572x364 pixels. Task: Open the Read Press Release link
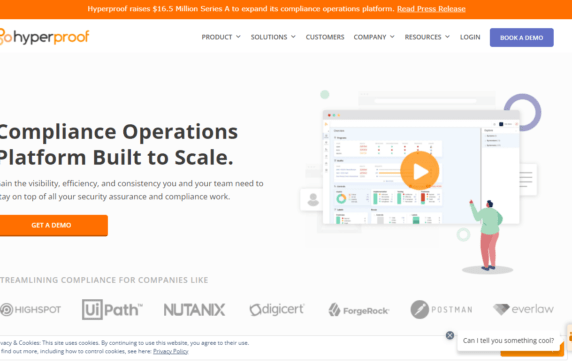(x=431, y=9)
